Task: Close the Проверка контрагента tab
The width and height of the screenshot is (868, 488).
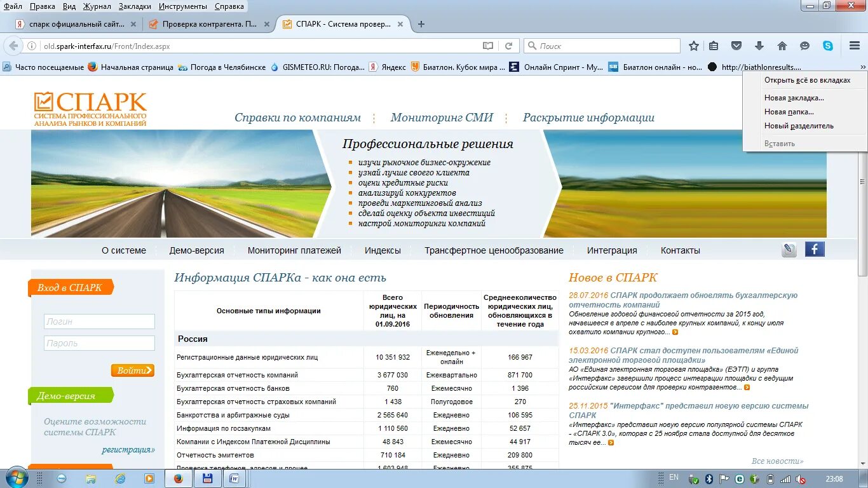Action: pos(266,24)
